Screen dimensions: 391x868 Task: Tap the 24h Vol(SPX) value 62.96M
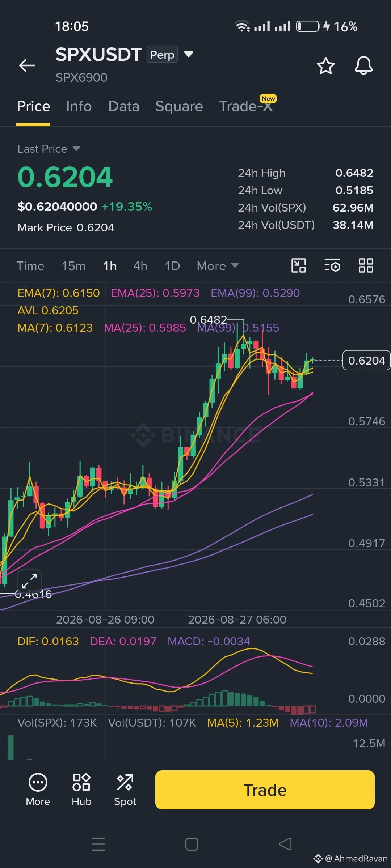353,208
